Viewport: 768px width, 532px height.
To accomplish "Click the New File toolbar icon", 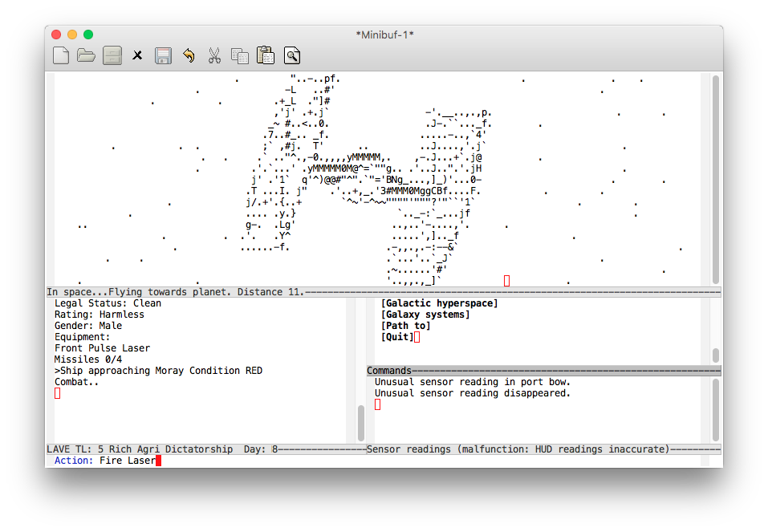I will point(61,56).
